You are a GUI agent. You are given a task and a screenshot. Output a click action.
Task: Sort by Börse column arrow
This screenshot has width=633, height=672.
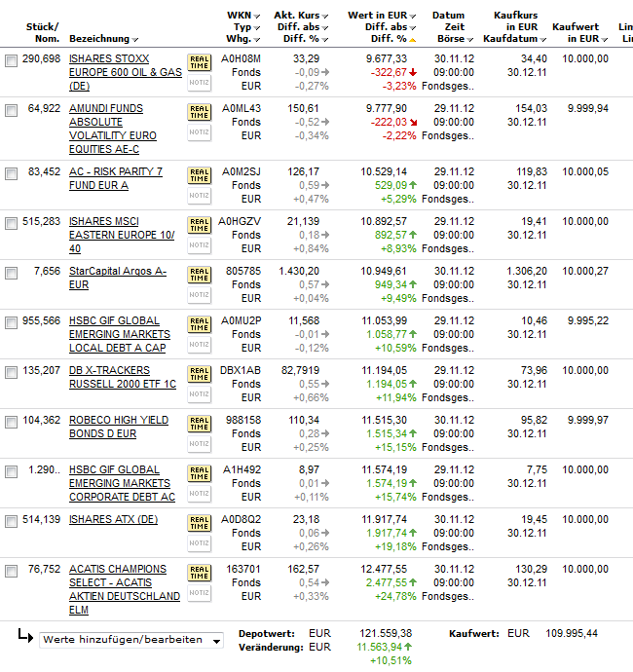[469, 40]
